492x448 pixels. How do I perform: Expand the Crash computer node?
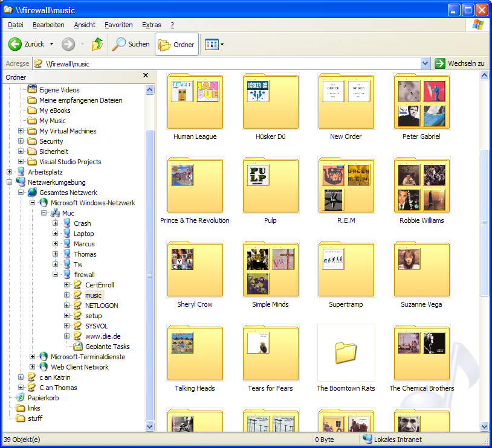point(55,223)
